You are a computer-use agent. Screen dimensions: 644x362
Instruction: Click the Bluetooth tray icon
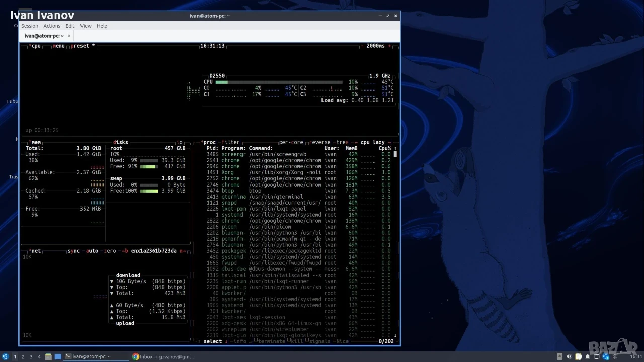614,357
